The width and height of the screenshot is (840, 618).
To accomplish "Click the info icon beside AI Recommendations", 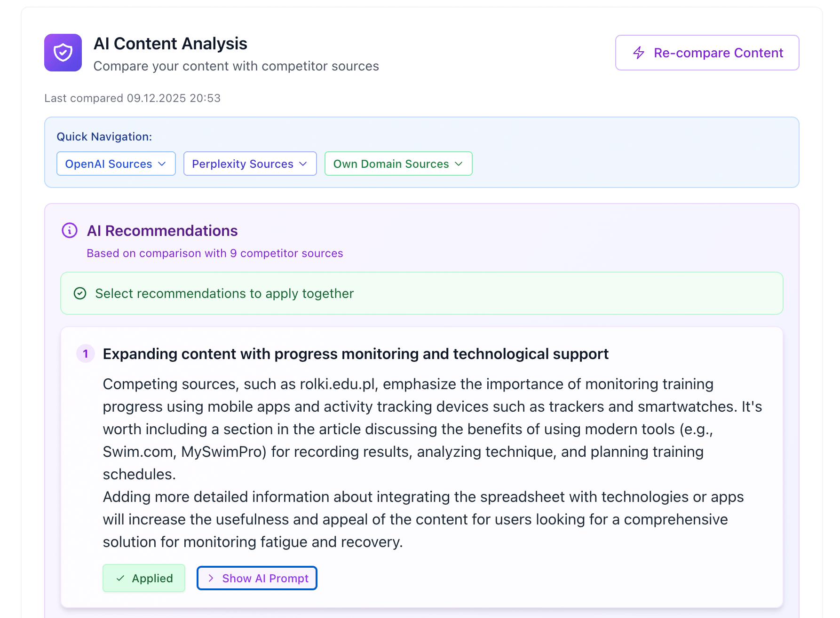I will 70,231.
